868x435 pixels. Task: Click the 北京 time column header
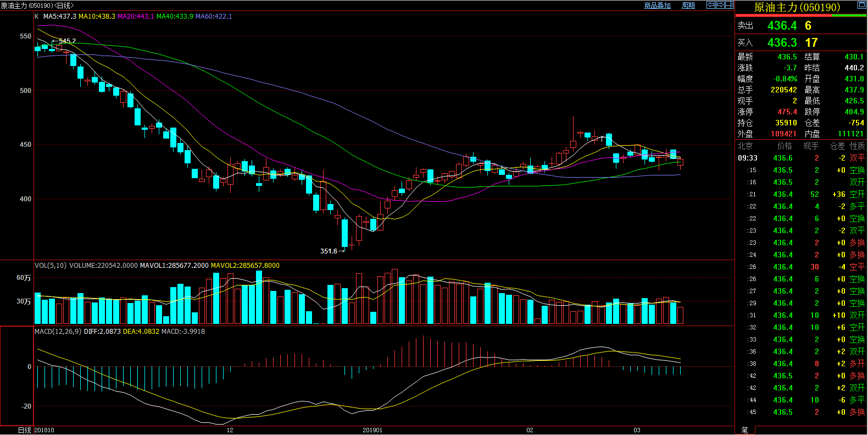(x=745, y=146)
